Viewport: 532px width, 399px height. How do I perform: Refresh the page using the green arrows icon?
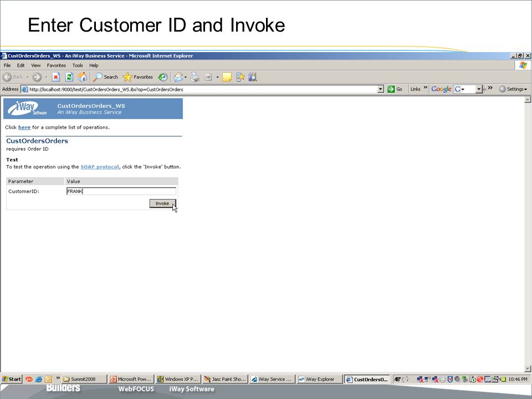(x=69, y=77)
